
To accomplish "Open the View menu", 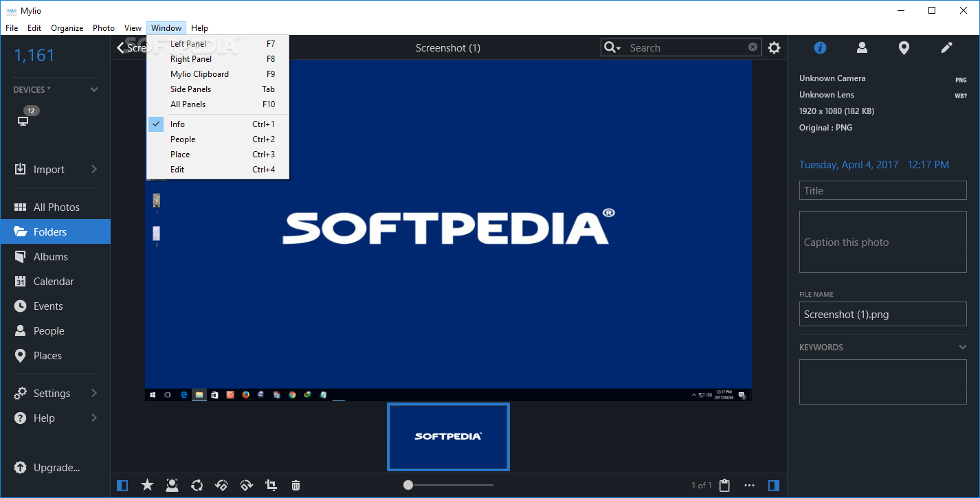I will [133, 28].
